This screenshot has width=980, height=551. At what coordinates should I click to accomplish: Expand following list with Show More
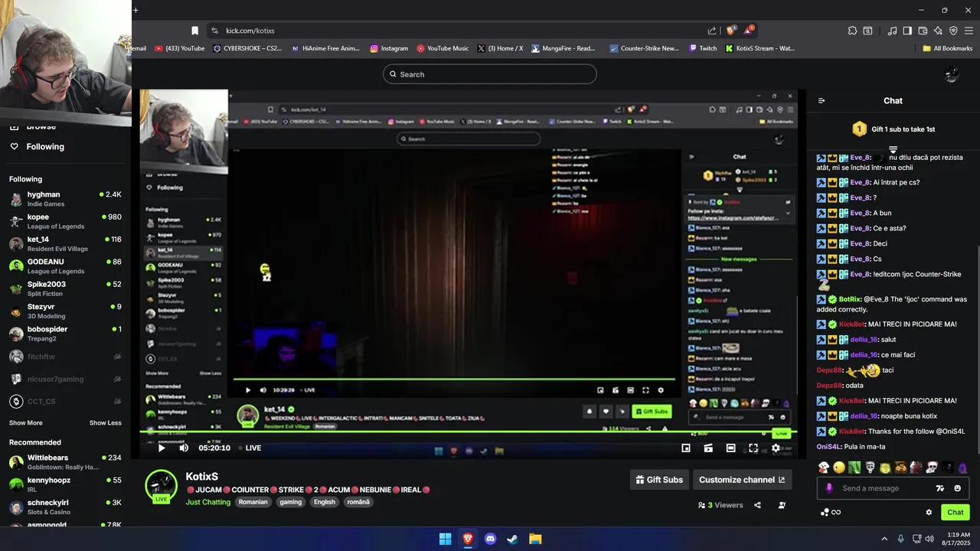[x=26, y=423]
